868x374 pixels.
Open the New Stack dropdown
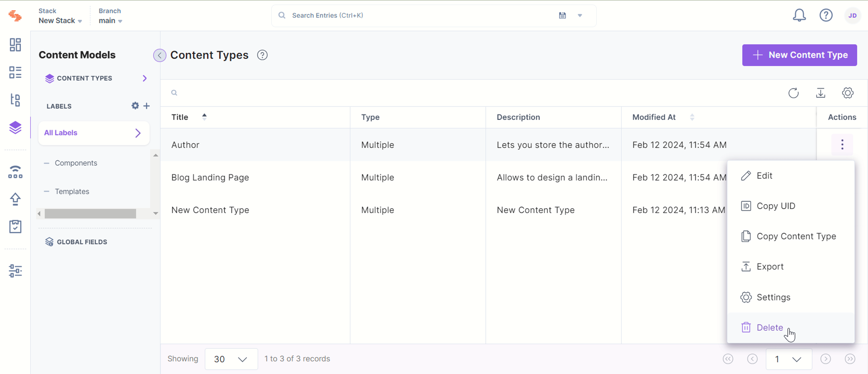point(60,21)
